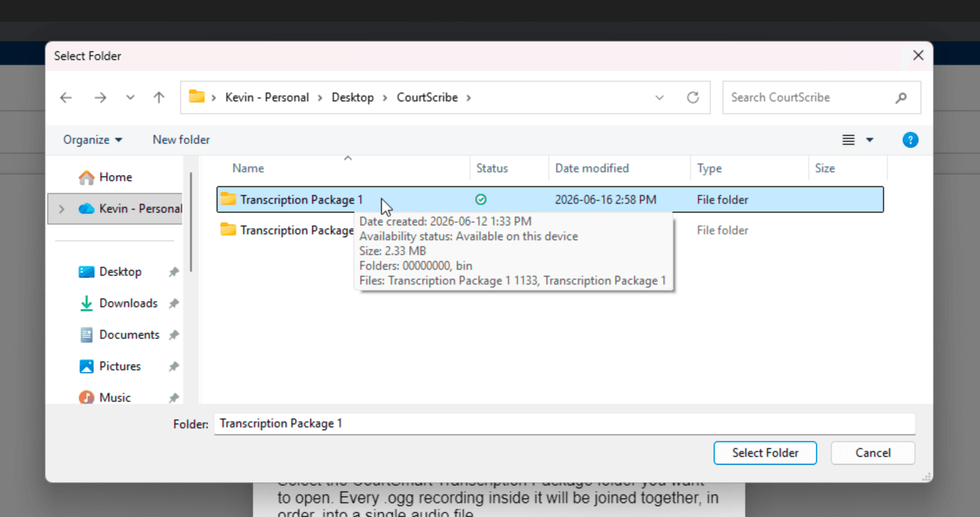Click the OneDrive cloud icon
Image resolution: width=980 pixels, height=517 pixels.
[87, 209]
